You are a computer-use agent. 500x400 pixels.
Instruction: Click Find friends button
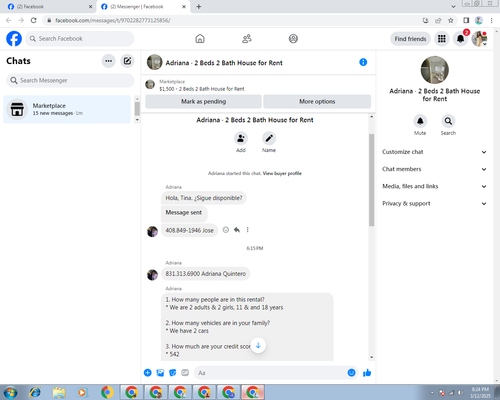click(410, 39)
